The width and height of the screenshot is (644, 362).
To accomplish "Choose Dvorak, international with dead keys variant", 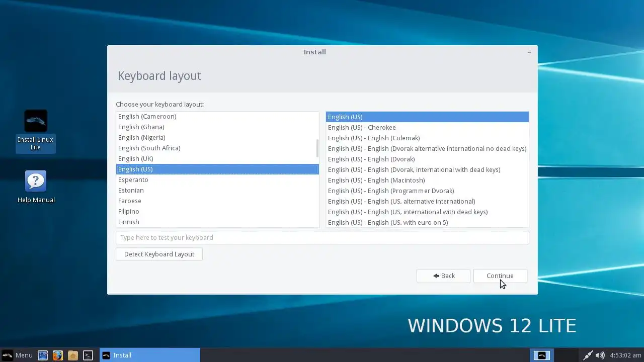I will click(427, 169).
